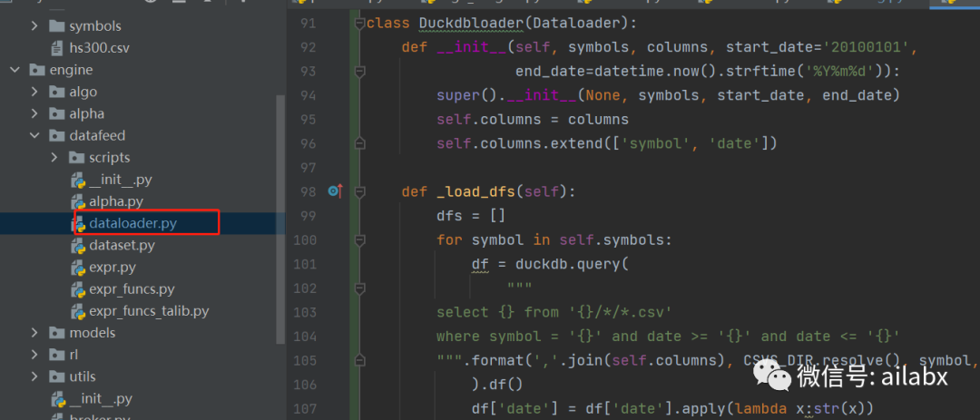
Task: Place cursor on 'Duckdbloader' class name
Action: pos(471,24)
